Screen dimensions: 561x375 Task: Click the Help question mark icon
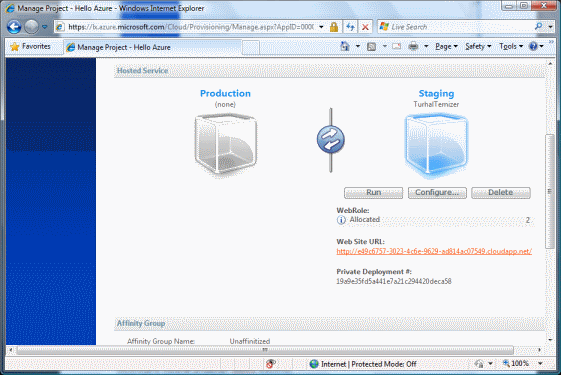coord(533,46)
